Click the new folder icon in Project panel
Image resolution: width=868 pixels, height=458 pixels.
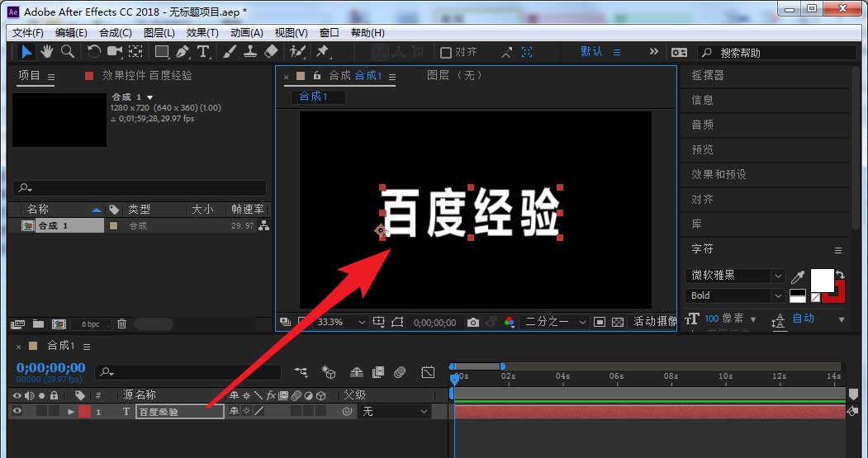pyautogui.click(x=38, y=324)
